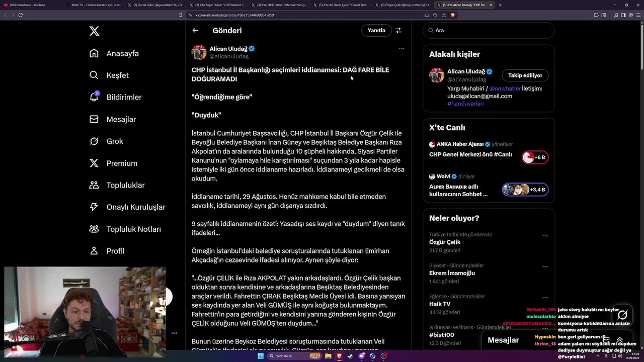Reload the page in browser
The height and width of the screenshot is (362, 644).
[x=21, y=15]
